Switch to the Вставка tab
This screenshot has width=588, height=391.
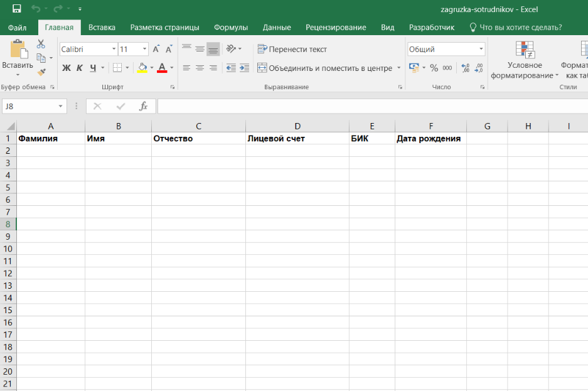[x=102, y=28]
